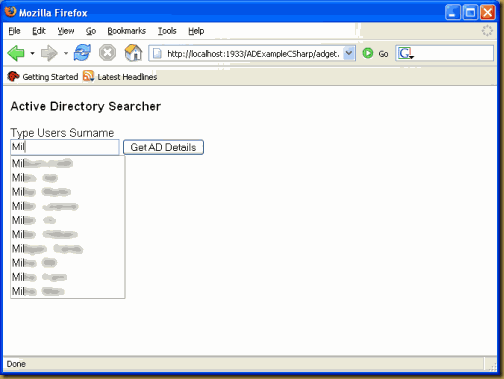Open the Latest Headlines feed bookmark
The width and height of the screenshot is (504, 379).
coord(120,77)
